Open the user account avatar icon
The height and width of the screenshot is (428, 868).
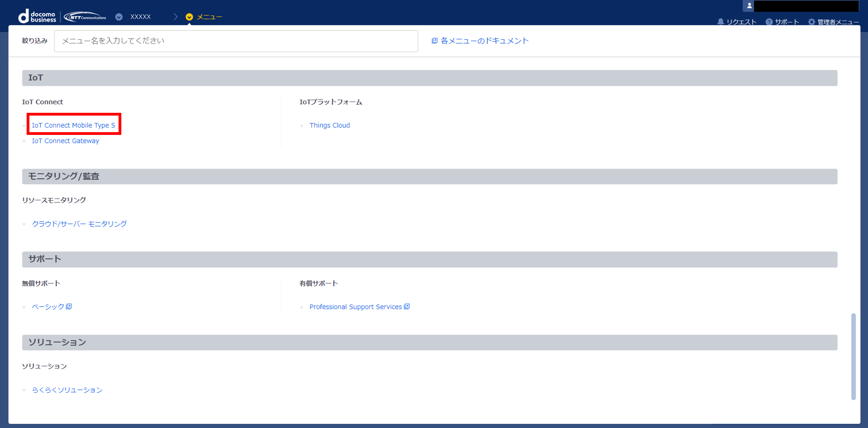tap(749, 6)
